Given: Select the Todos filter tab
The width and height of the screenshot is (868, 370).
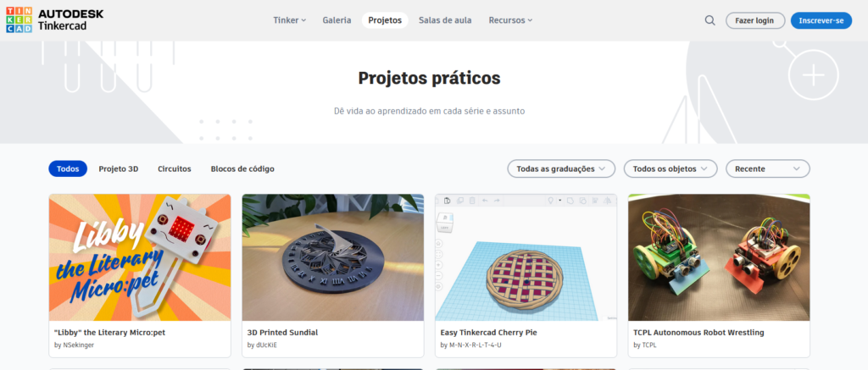Looking at the screenshot, I should coord(68,168).
